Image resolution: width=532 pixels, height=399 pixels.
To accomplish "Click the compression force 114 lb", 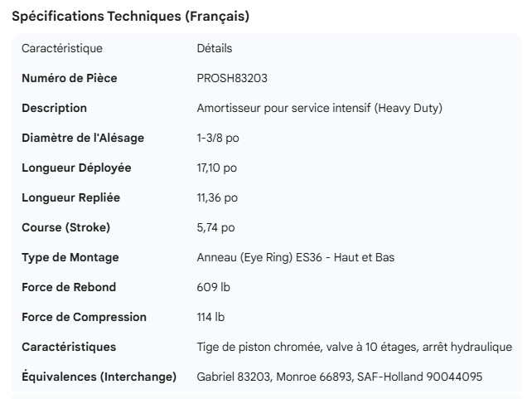I will 210,317.
